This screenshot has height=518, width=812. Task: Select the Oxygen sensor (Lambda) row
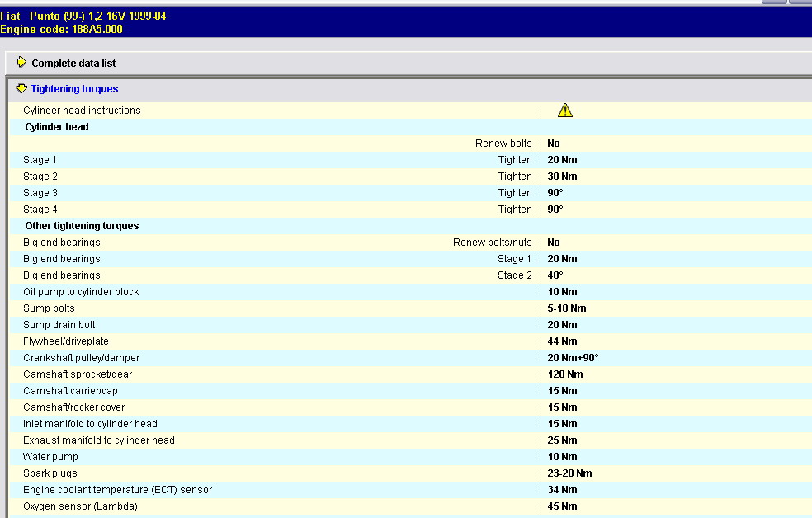point(80,506)
